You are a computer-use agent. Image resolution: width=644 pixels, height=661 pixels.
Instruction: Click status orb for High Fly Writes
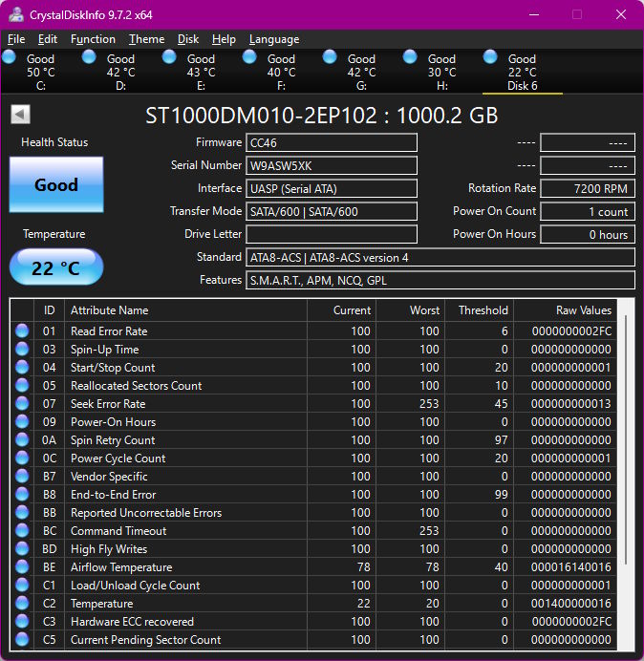[x=22, y=548]
